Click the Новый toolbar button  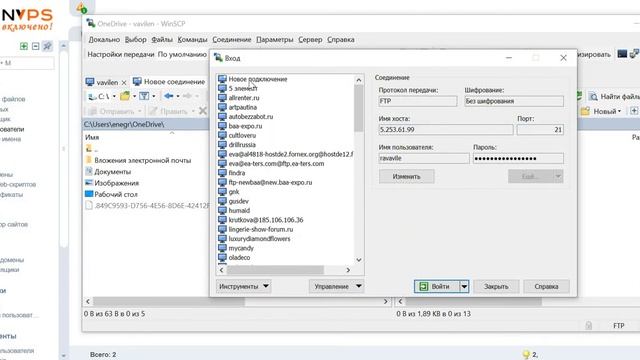[601, 111]
